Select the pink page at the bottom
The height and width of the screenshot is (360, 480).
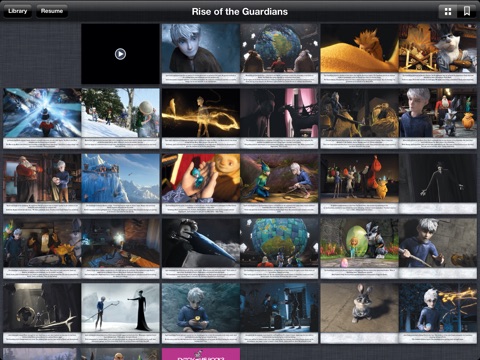[x=201, y=354]
